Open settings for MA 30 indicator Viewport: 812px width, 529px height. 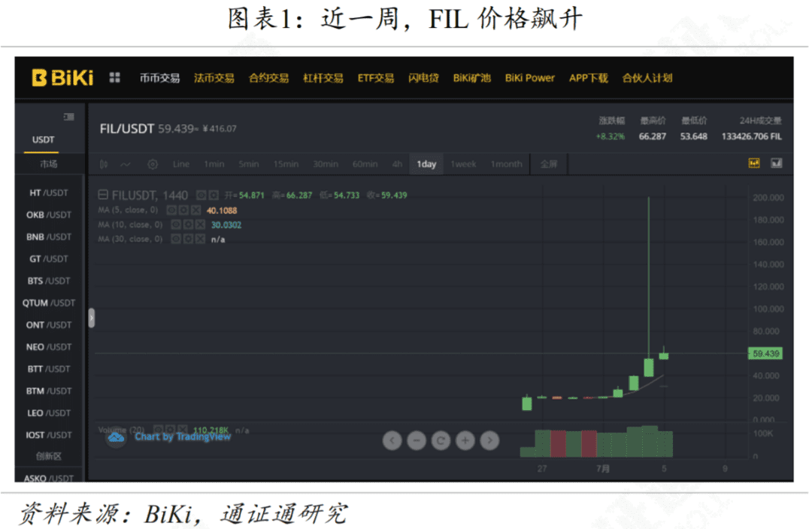[189, 239]
